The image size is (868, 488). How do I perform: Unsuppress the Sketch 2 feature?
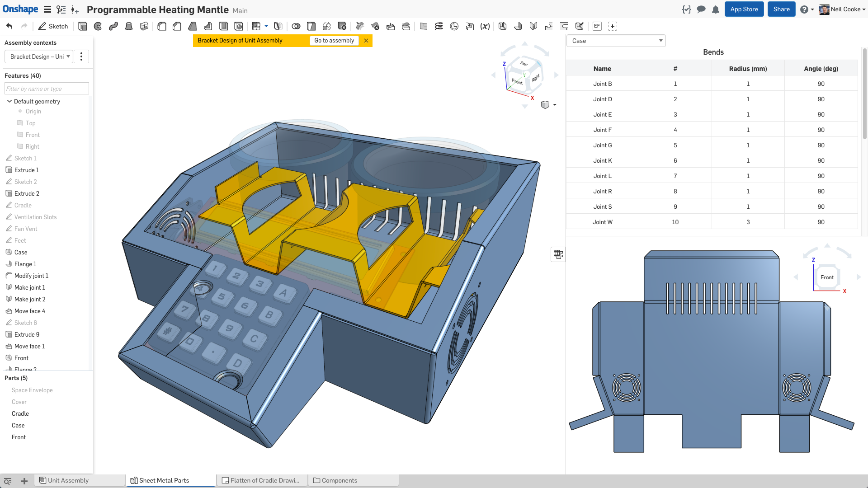[25, 182]
